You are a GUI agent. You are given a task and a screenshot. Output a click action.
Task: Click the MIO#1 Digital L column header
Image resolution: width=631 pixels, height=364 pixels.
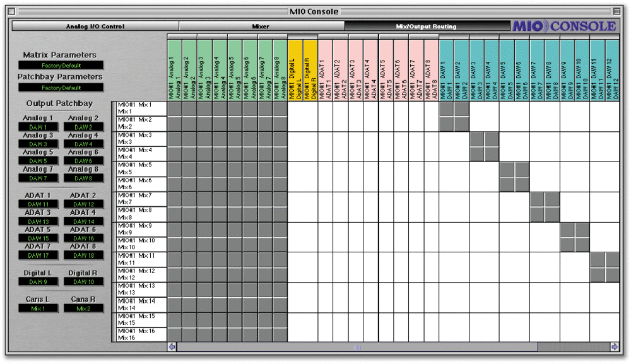click(295, 71)
